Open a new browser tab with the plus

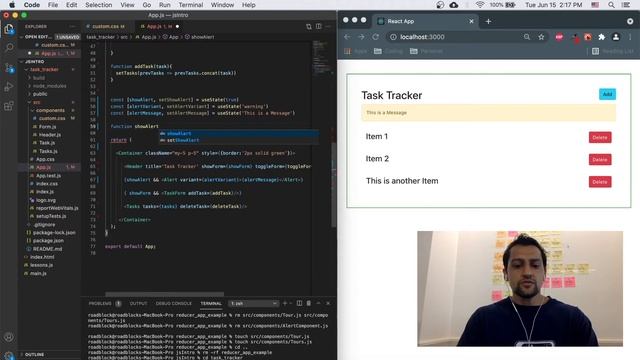point(488,21)
